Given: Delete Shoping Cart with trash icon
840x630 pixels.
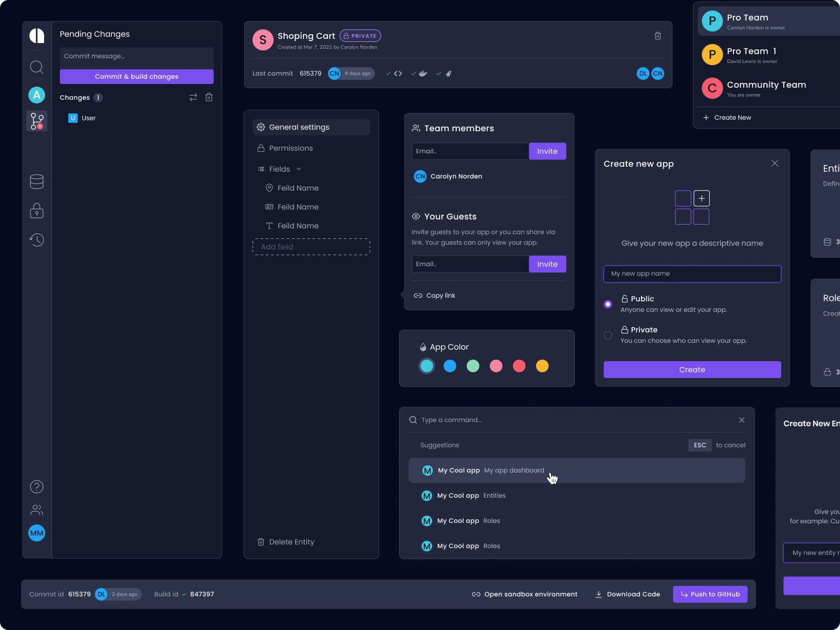Looking at the screenshot, I should (658, 36).
